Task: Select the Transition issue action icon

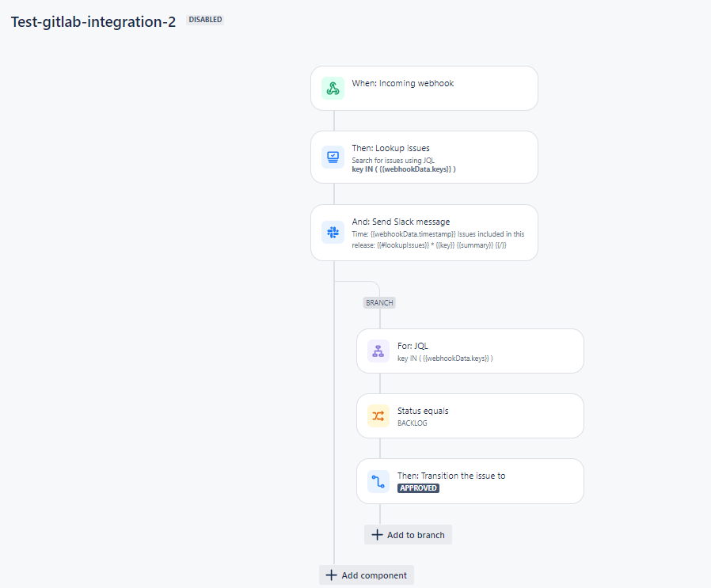Action: (378, 480)
